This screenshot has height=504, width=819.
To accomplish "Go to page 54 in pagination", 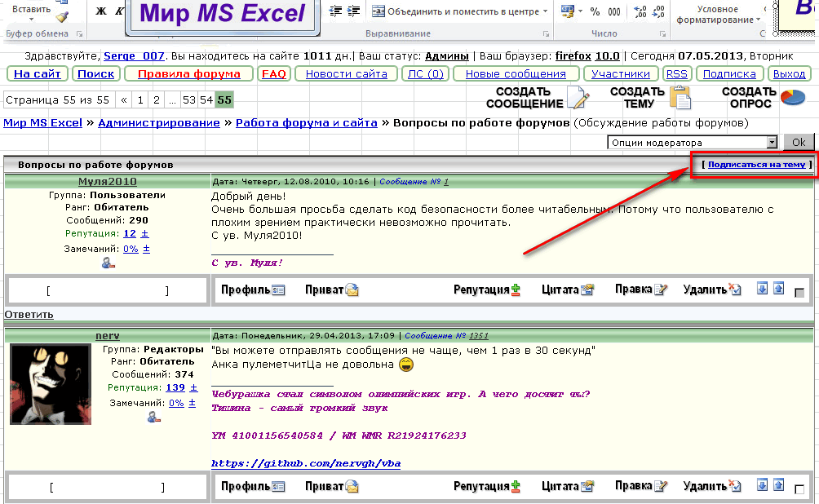I will click(x=206, y=99).
